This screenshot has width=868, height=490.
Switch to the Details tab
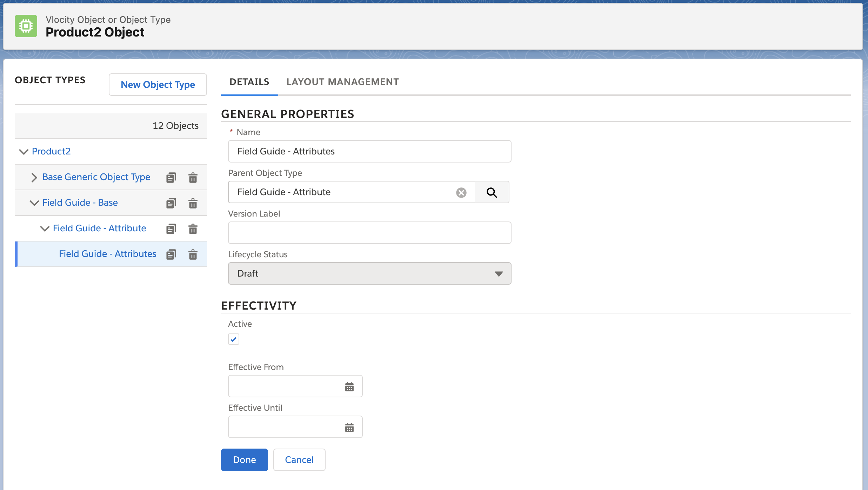click(x=249, y=82)
